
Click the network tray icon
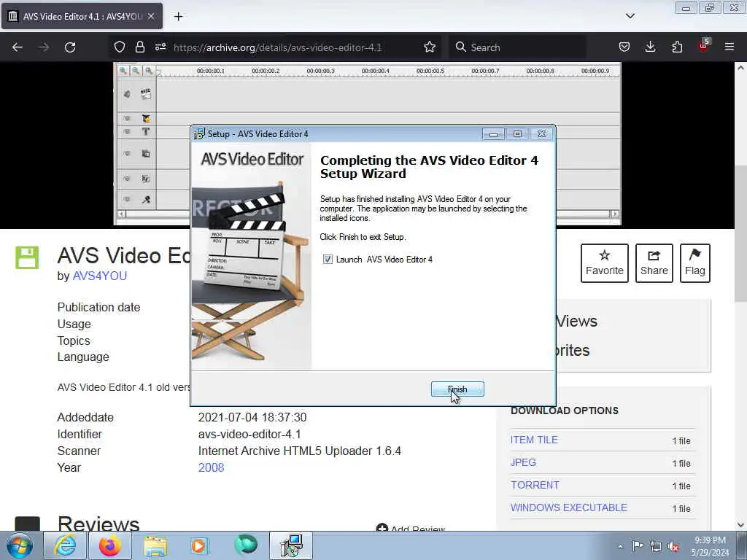pos(656,547)
